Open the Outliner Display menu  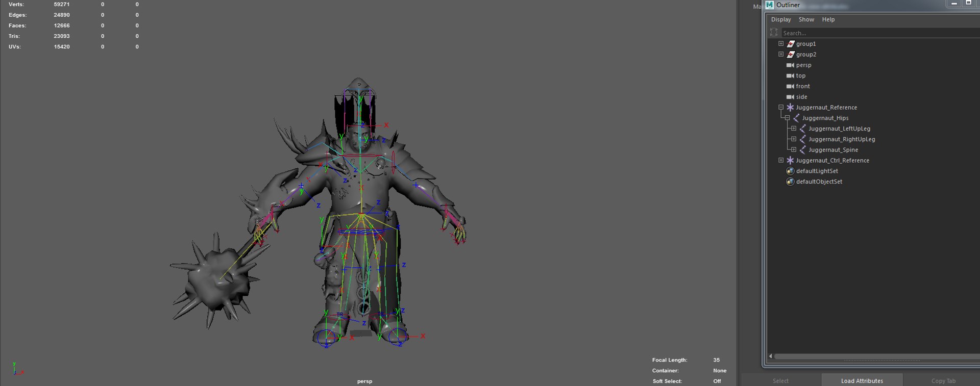coord(781,19)
